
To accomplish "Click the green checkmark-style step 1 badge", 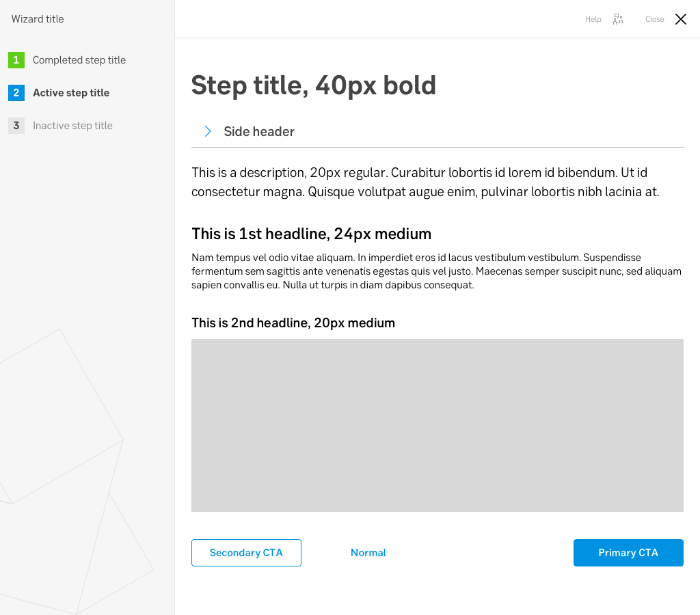I will 16,60.
